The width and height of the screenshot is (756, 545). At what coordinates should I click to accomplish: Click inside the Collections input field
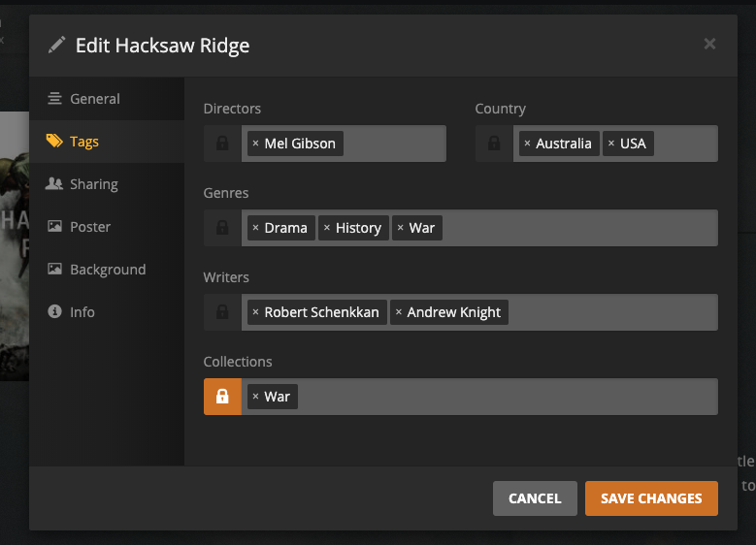[x=479, y=397]
